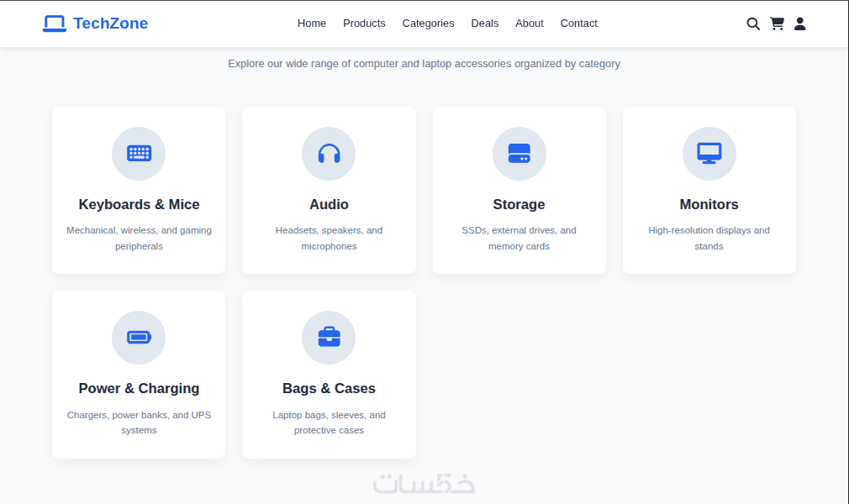Click the TechZone laptop logo icon
The image size is (849, 504).
(54, 24)
